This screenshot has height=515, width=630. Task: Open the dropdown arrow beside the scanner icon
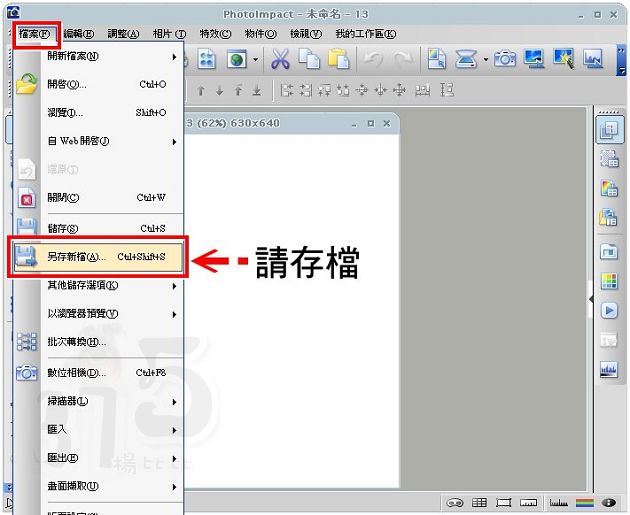[x=486, y=60]
